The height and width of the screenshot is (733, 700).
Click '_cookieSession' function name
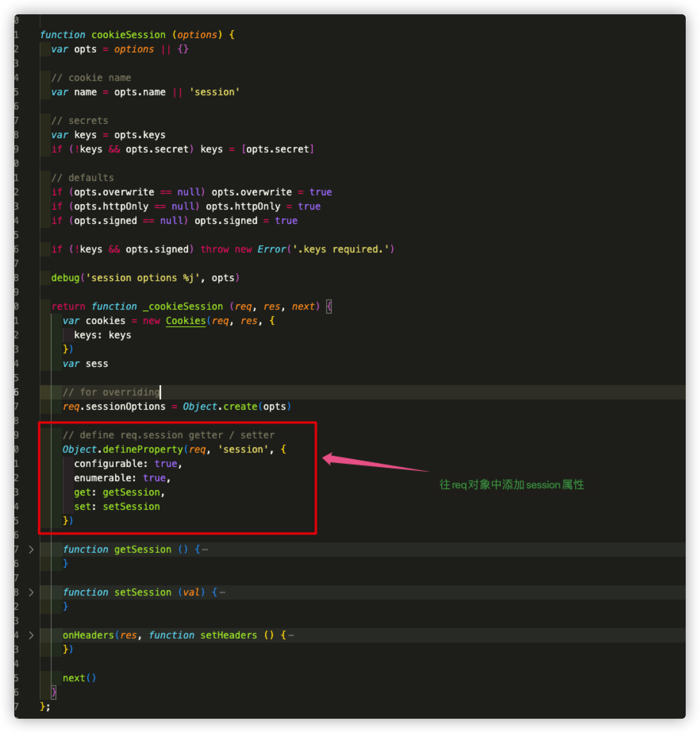coord(183,307)
